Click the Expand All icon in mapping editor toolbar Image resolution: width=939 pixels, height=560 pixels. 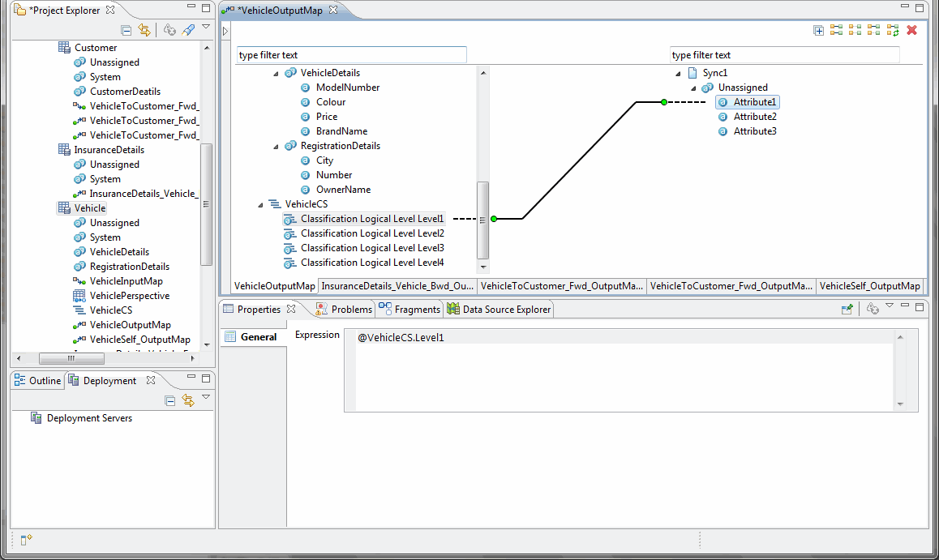(x=819, y=31)
